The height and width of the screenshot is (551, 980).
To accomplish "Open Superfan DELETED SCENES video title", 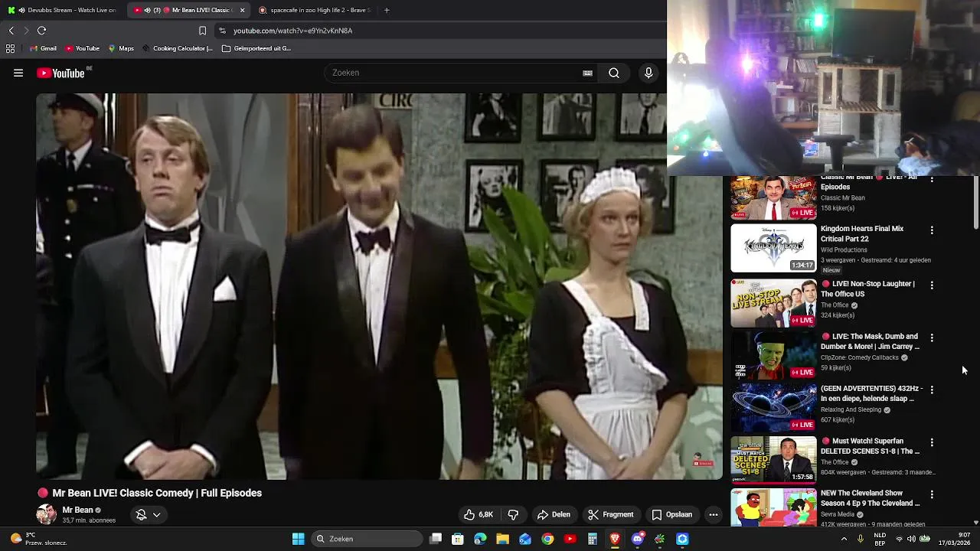I will [x=871, y=446].
